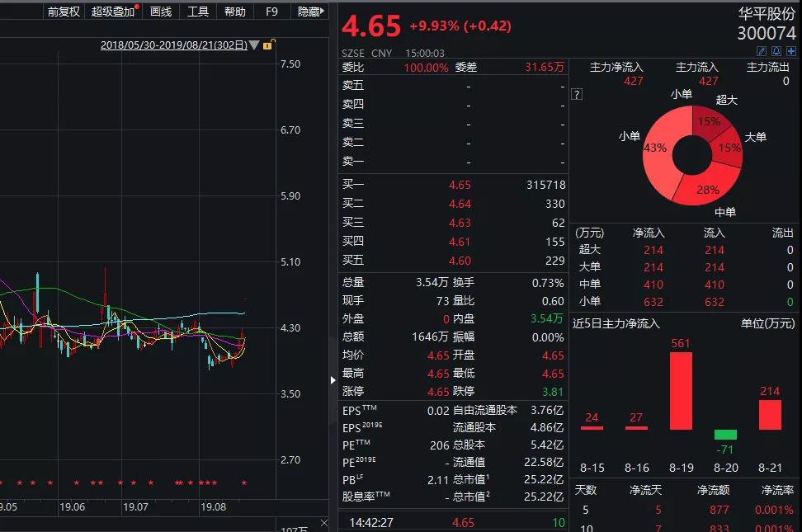
Task: Open the 帮助 help menu
Action: [x=235, y=12]
